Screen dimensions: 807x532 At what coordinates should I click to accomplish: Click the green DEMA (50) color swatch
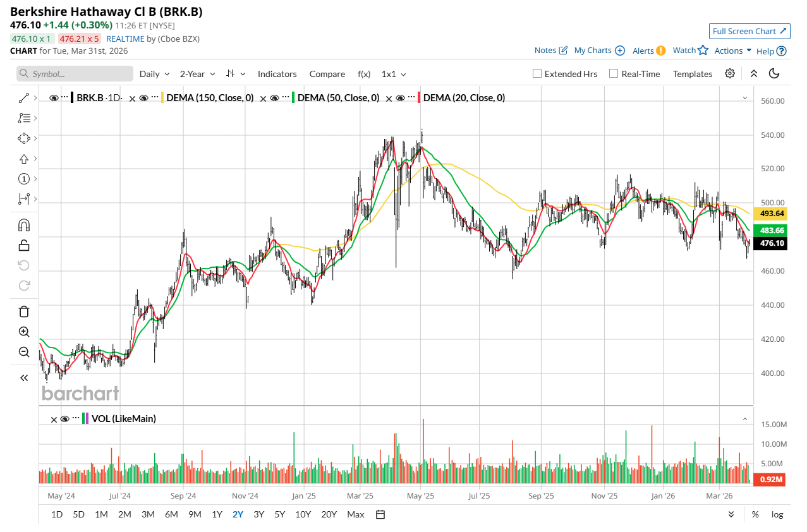294,97
